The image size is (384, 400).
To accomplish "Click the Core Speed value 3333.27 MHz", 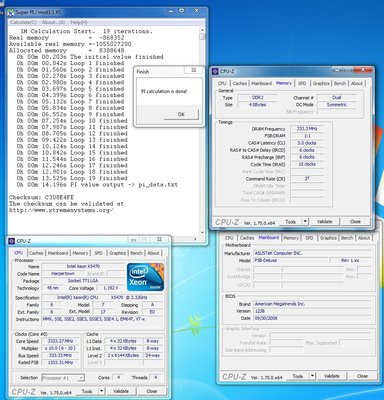I will coord(61,341).
